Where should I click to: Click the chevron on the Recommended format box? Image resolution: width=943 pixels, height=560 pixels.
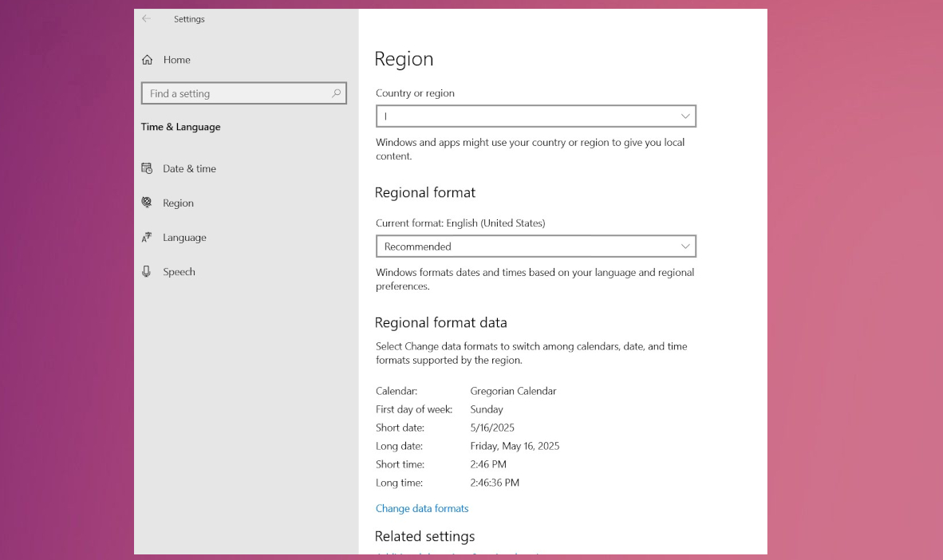point(685,246)
